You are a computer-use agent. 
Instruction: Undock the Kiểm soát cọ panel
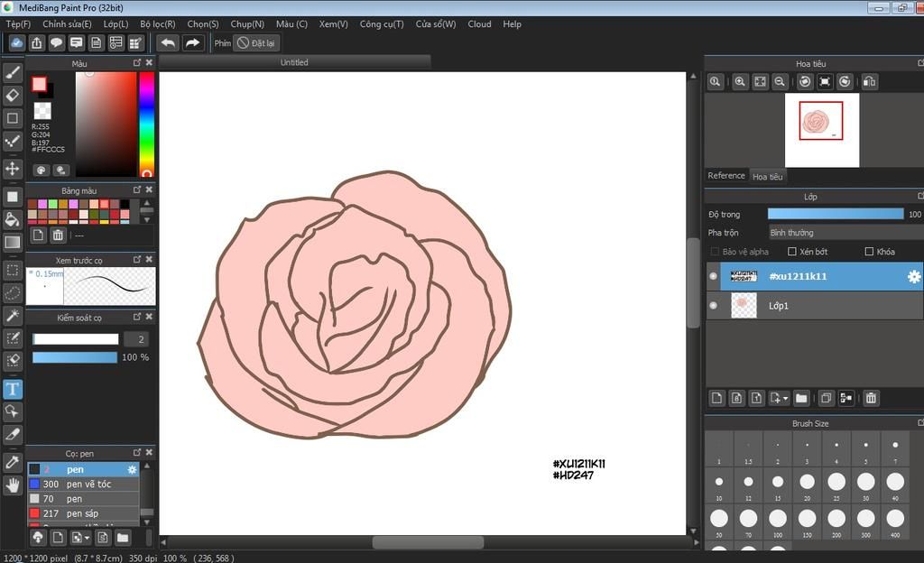(x=137, y=317)
